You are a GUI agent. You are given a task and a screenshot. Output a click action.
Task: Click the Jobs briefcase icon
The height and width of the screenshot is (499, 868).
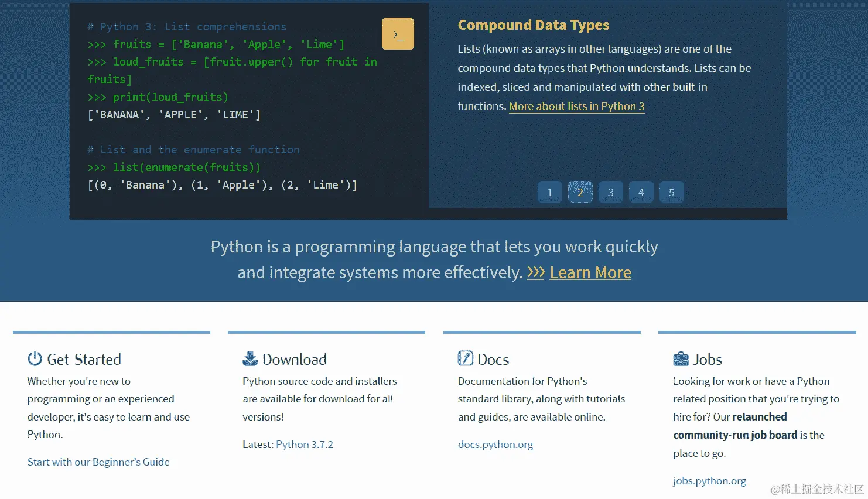tap(681, 358)
